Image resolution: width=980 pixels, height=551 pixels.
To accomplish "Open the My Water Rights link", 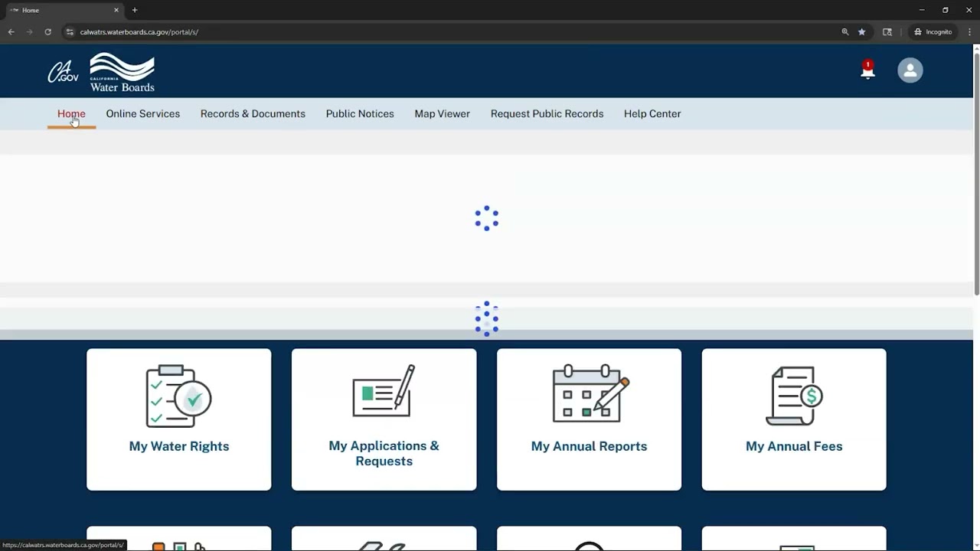I will click(179, 446).
